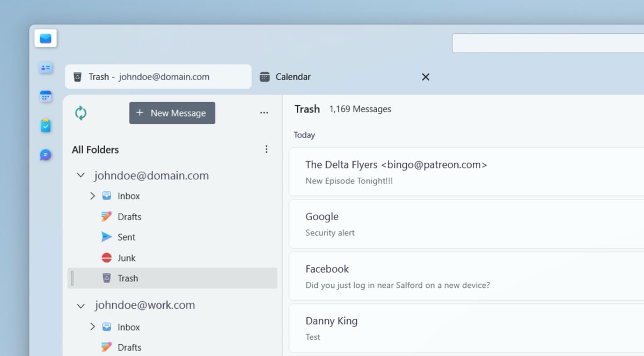644x356 pixels.
Task: Open All Folders options kebab menu
Action: tap(266, 149)
